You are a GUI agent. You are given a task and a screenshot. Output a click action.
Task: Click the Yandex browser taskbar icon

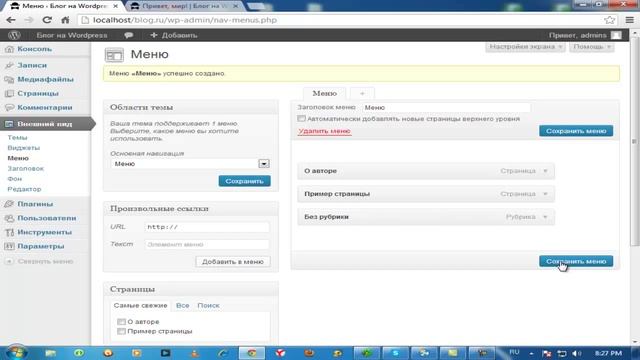[x=280, y=353]
